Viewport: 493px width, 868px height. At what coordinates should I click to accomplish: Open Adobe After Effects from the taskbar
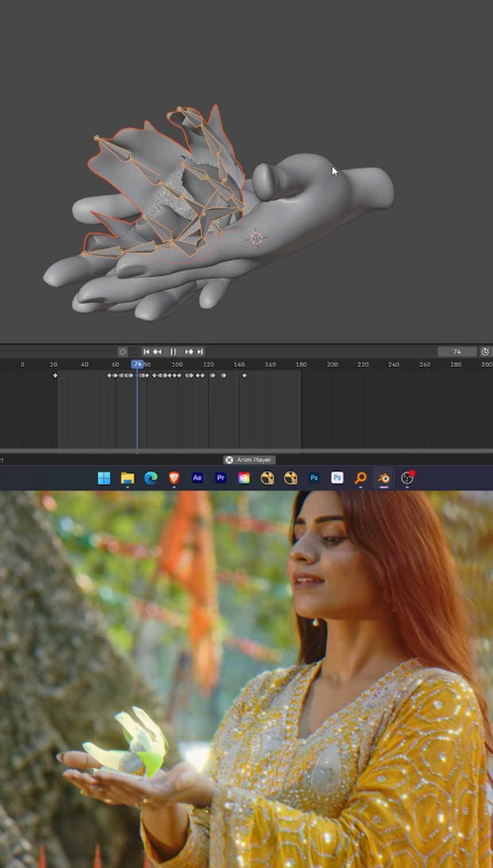coord(197,478)
